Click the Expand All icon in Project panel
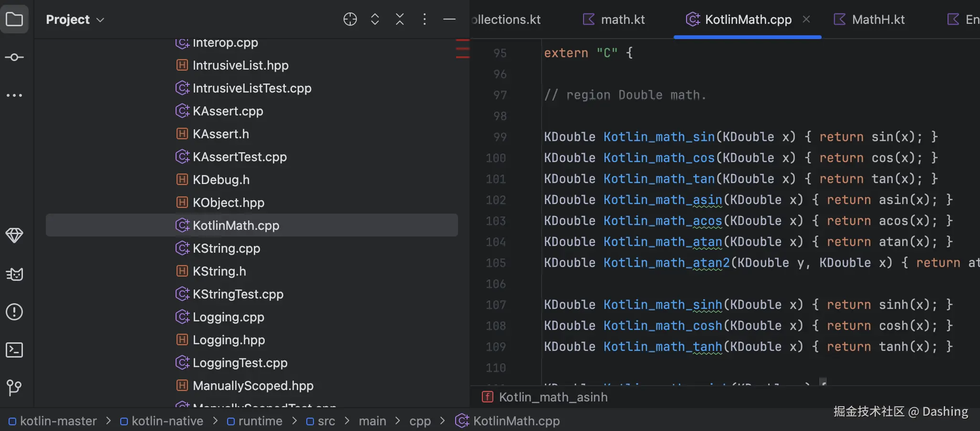The width and height of the screenshot is (980, 431). click(375, 20)
